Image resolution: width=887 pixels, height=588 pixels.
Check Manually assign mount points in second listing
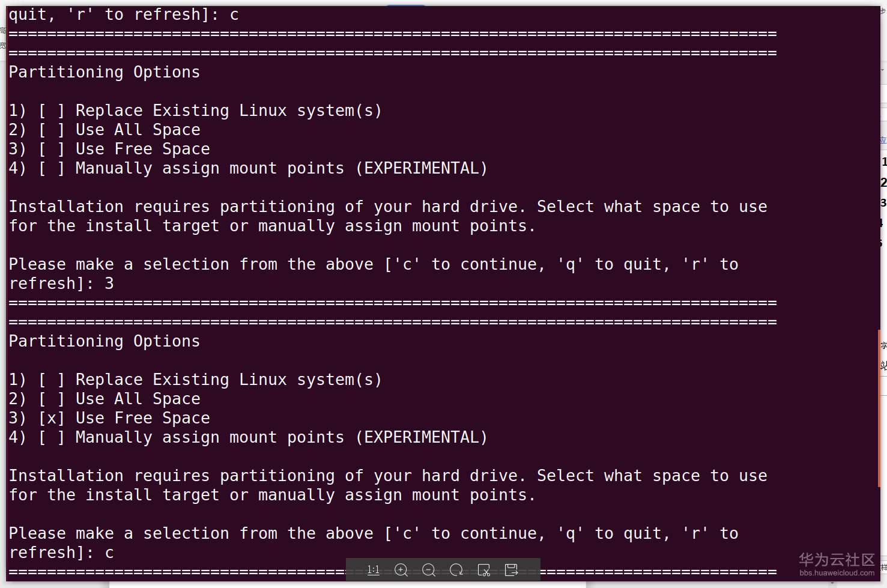click(x=52, y=437)
